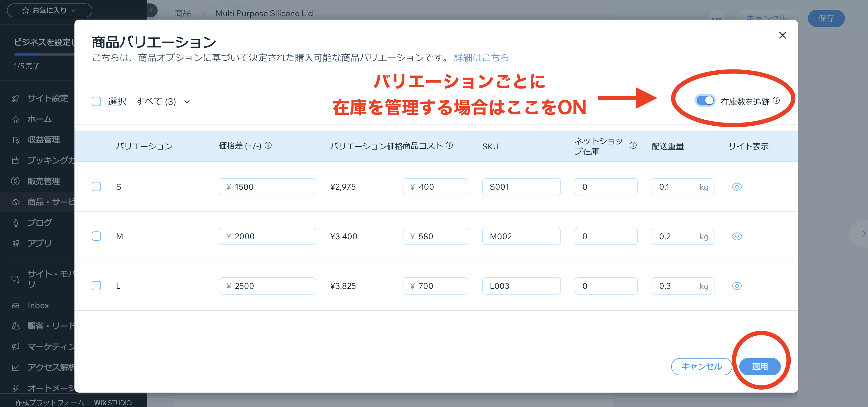868x407 pixels.
Task: Navigate to 商品 in the breadcrumb
Action: click(182, 13)
